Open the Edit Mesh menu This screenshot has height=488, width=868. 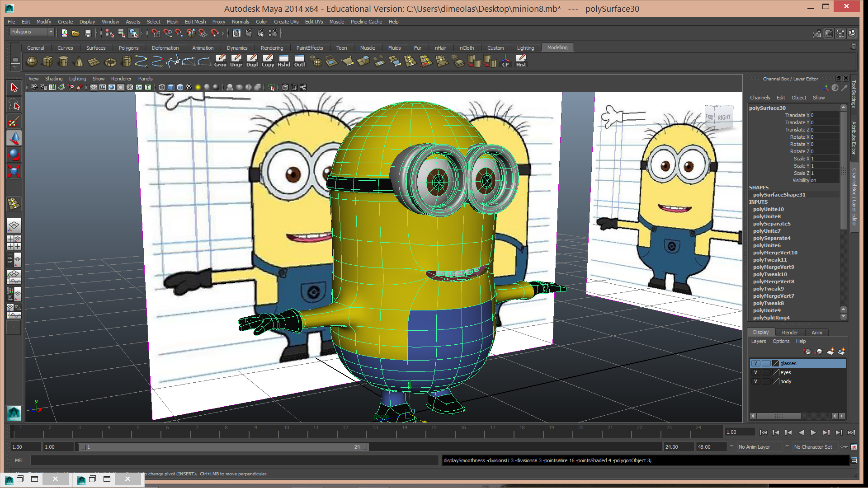[195, 22]
